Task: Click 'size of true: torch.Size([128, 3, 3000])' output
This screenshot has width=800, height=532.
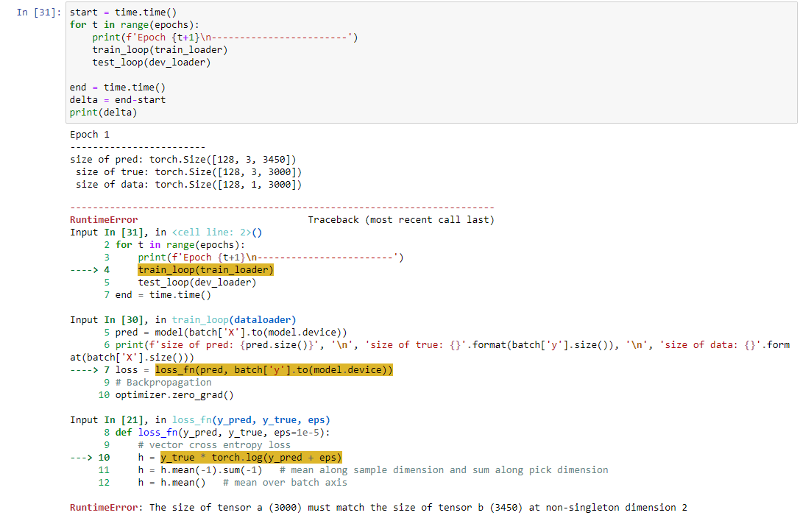Action: [x=188, y=172]
